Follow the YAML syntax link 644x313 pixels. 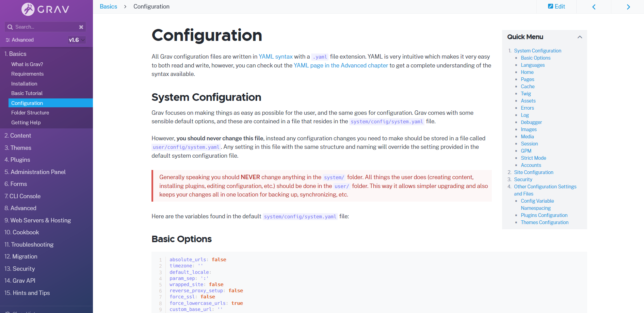[276, 57]
